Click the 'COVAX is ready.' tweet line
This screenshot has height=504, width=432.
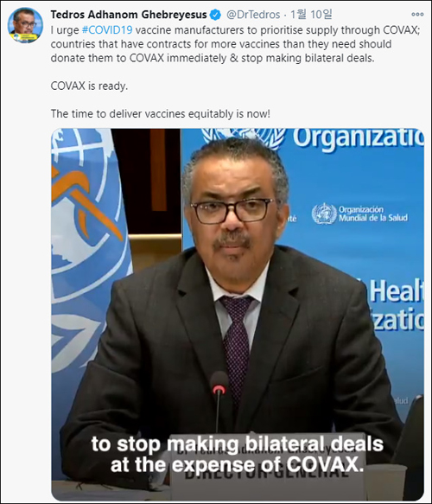point(89,86)
